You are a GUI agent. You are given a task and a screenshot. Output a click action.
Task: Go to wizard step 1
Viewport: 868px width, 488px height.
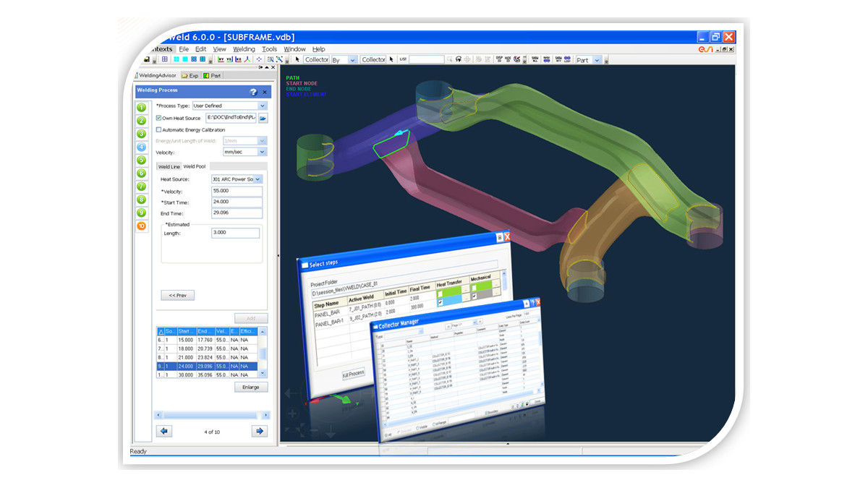click(142, 107)
